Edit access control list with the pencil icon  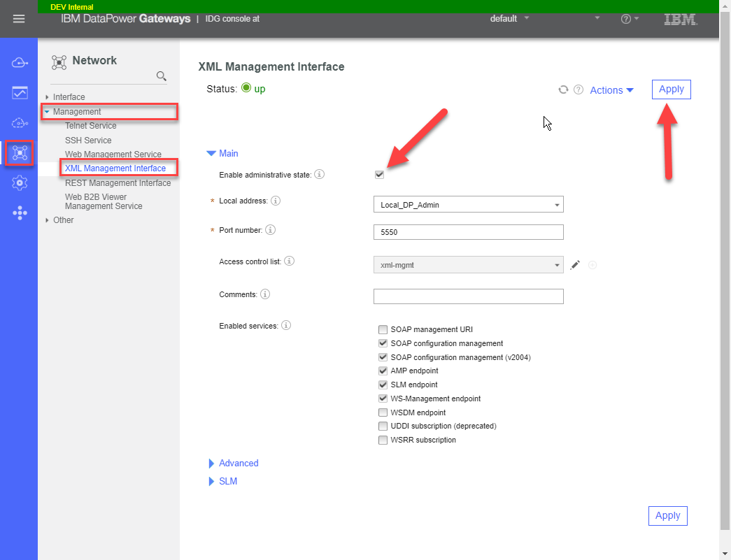point(575,265)
